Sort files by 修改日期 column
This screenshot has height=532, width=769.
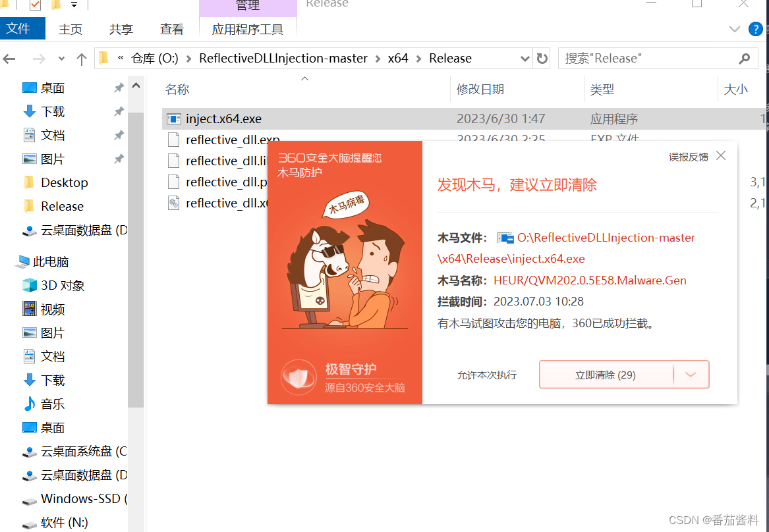click(x=480, y=89)
